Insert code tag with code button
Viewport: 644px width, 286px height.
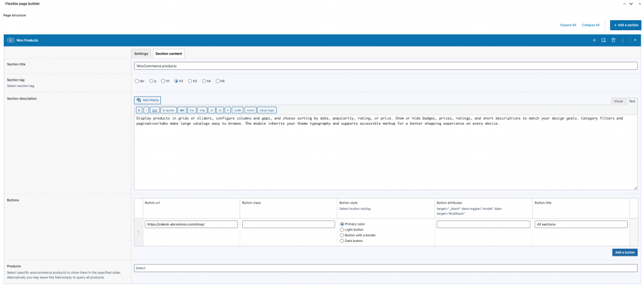point(237,110)
